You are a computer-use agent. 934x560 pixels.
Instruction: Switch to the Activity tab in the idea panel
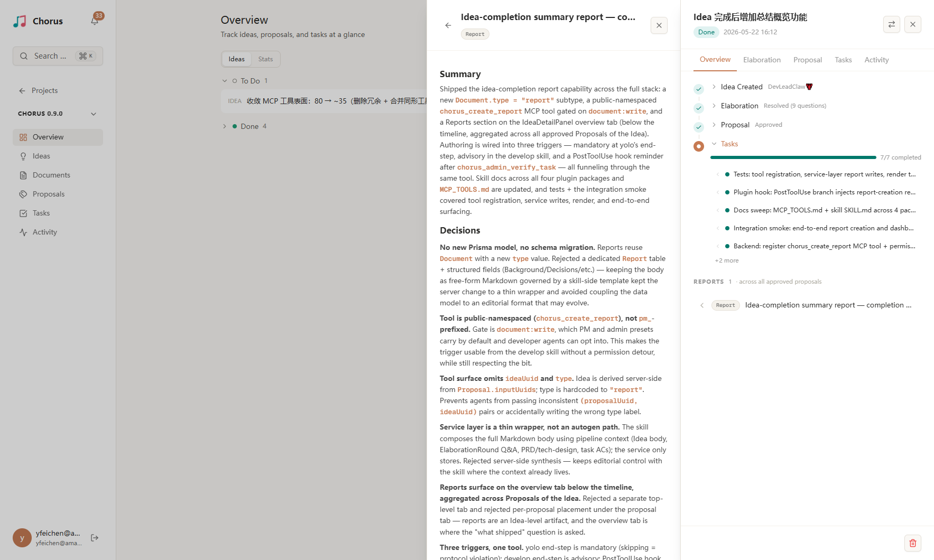[876, 60]
